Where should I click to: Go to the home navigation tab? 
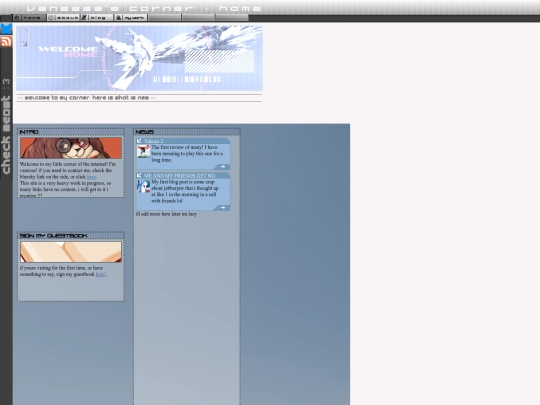coord(30,18)
